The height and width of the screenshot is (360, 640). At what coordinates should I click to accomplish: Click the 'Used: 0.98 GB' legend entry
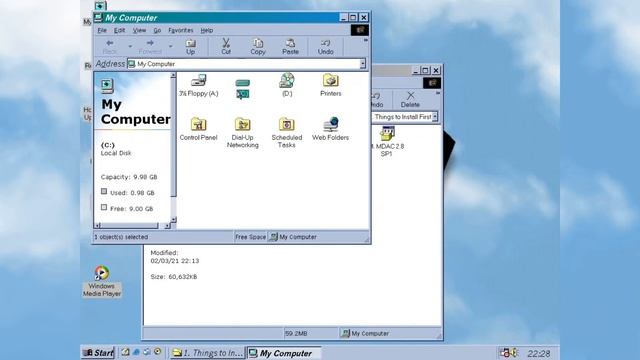pyautogui.click(x=128, y=192)
